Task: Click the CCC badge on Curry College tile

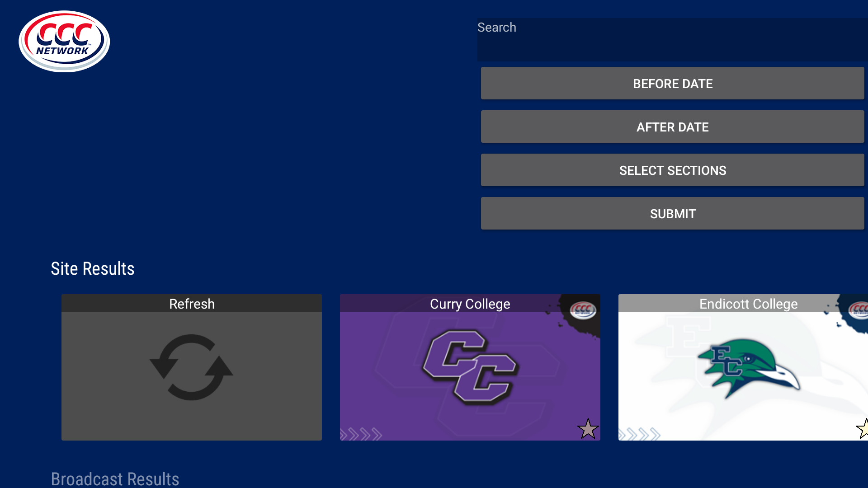Action: (583, 310)
